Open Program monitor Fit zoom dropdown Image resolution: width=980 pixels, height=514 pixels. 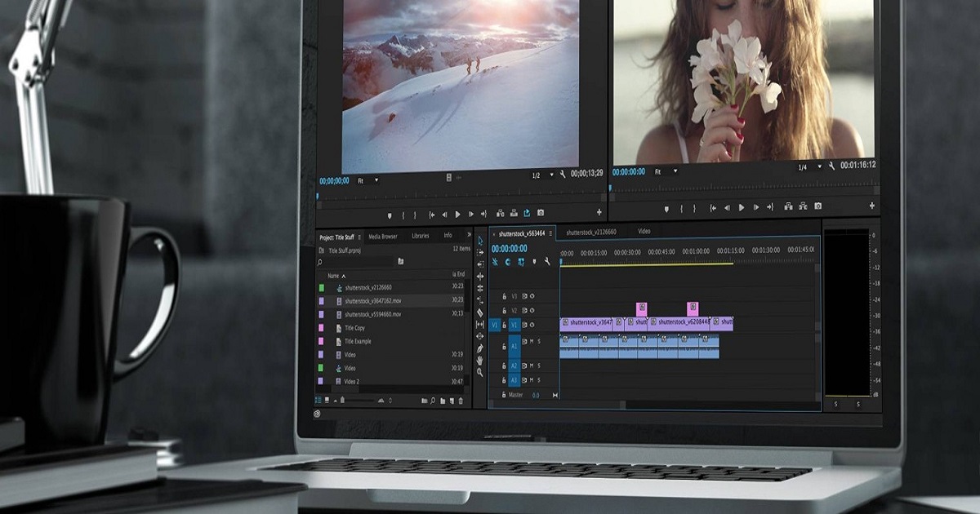coord(665,172)
